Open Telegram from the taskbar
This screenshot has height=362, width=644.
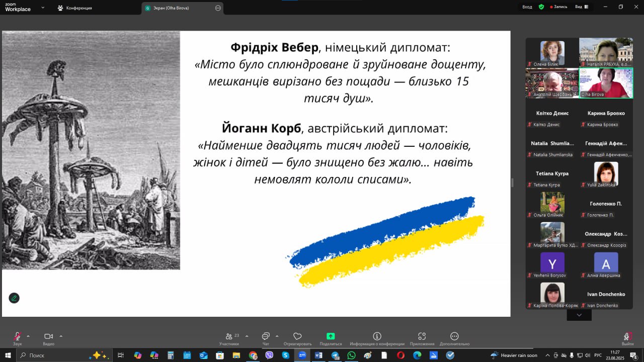335,355
